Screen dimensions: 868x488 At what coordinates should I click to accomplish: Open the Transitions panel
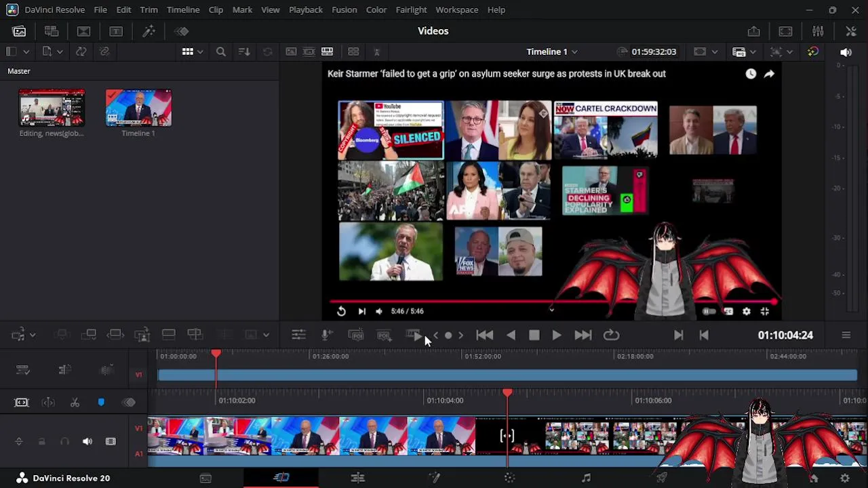(83, 31)
